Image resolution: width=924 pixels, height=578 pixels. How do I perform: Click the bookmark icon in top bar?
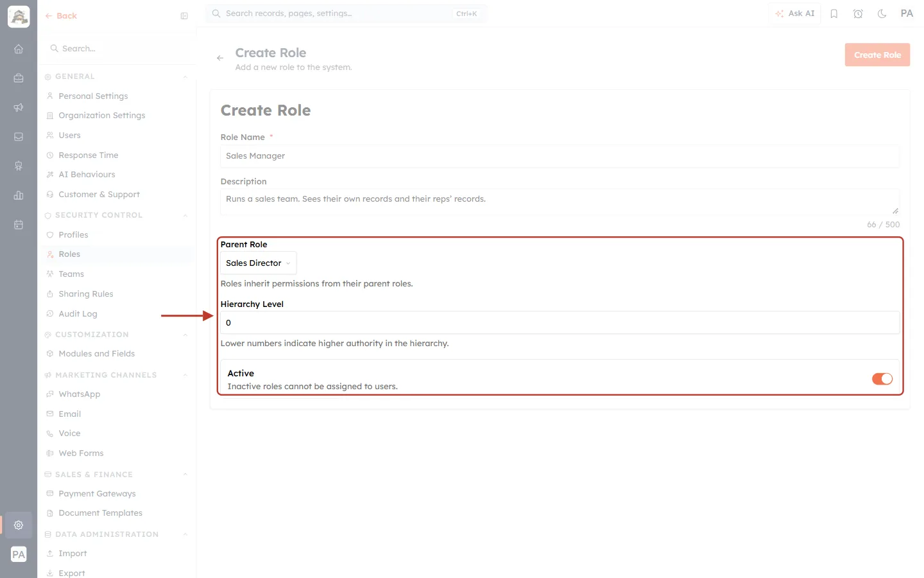(834, 13)
